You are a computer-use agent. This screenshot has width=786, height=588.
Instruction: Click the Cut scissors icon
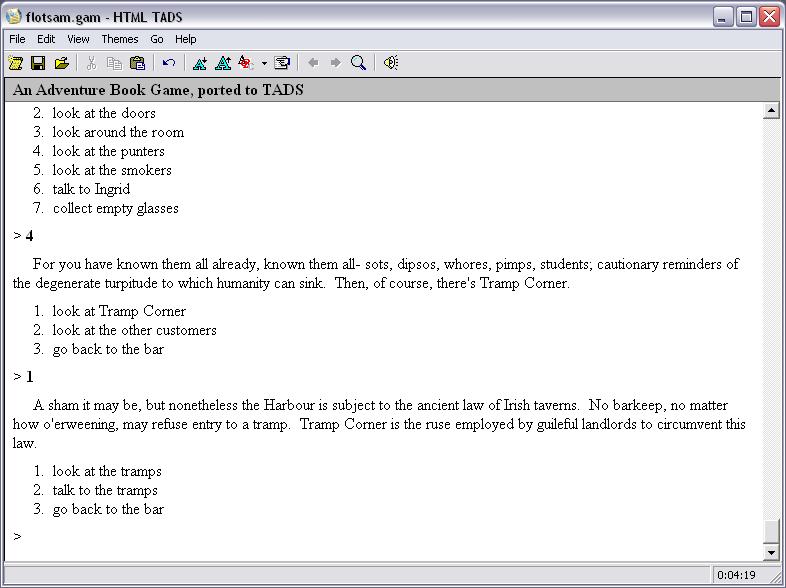tap(91, 63)
